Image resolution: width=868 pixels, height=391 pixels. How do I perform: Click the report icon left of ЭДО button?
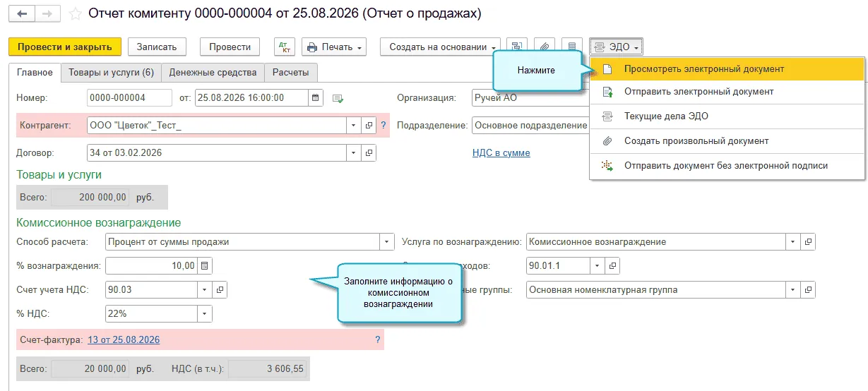tap(572, 47)
